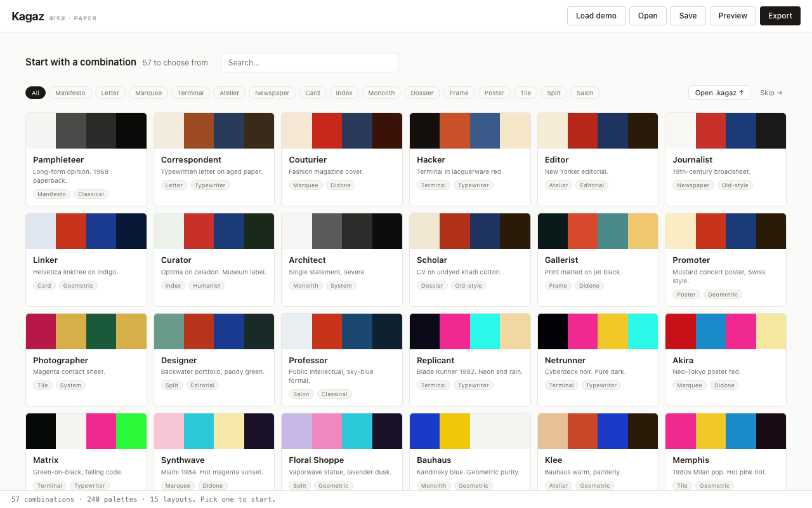Viewport: 812px width, 508px height.
Task: Export the document
Action: [780, 16]
